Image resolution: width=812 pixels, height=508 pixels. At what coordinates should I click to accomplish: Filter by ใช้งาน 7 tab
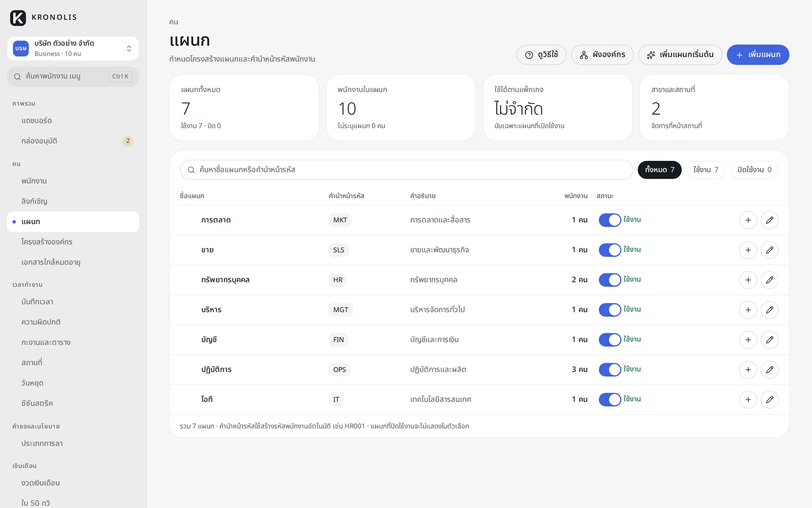706,170
